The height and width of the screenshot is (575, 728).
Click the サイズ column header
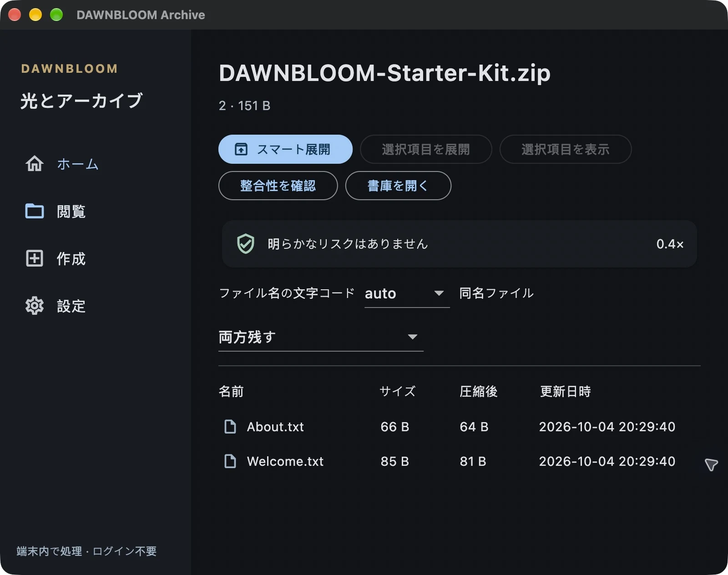[x=398, y=391]
